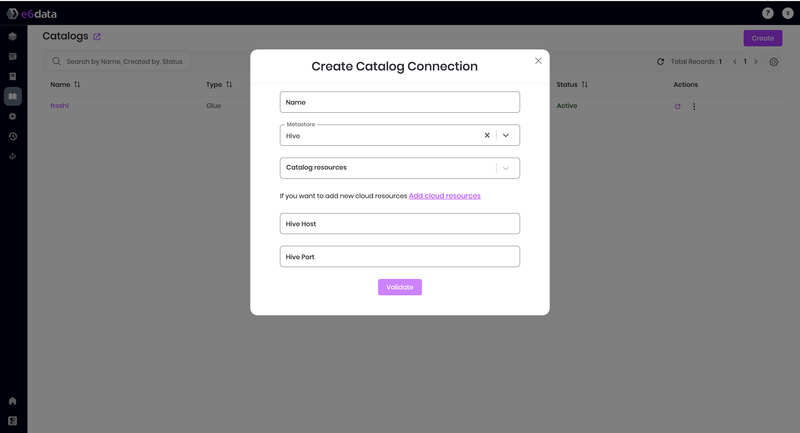Image resolution: width=800 pixels, height=433 pixels.
Task: Open the Catalog resources dropdown
Action: pyautogui.click(x=399, y=168)
